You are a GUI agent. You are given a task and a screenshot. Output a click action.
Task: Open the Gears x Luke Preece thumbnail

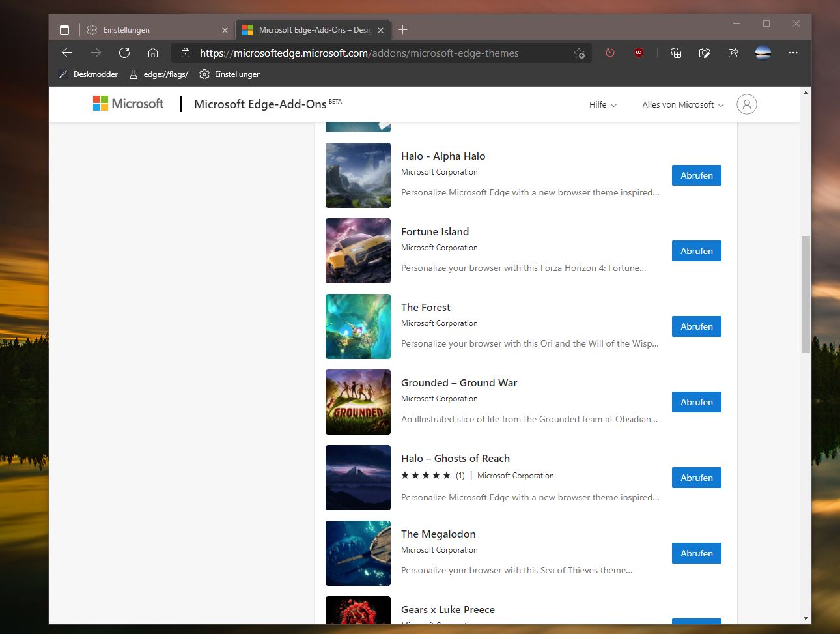[x=358, y=610]
